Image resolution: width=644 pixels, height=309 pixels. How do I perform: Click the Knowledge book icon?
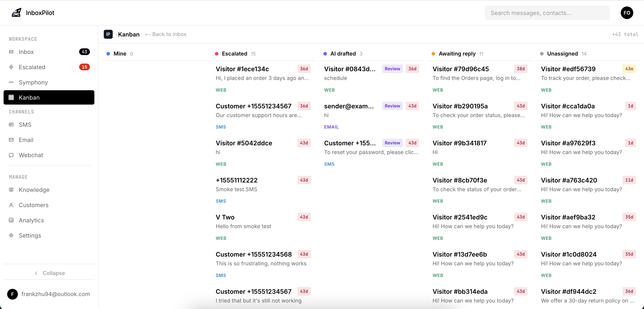(x=11, y=190)
